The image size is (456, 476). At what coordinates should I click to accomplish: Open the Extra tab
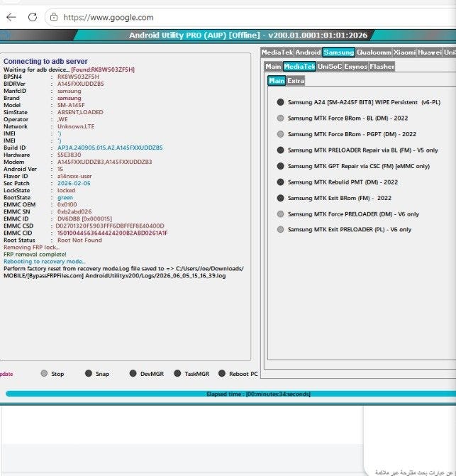pyautogui.click(x=296, y=81)
